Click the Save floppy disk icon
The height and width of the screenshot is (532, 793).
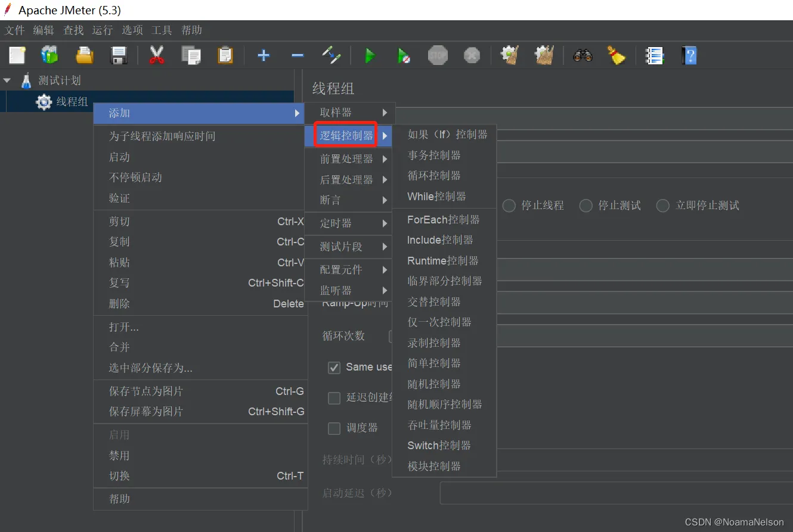[119, 55]
